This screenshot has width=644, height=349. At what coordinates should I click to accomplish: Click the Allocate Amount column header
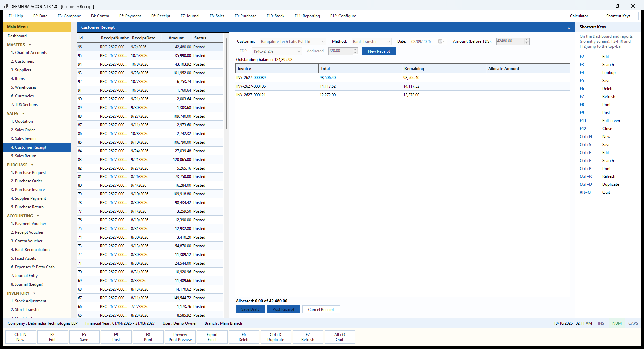point(528,69)
